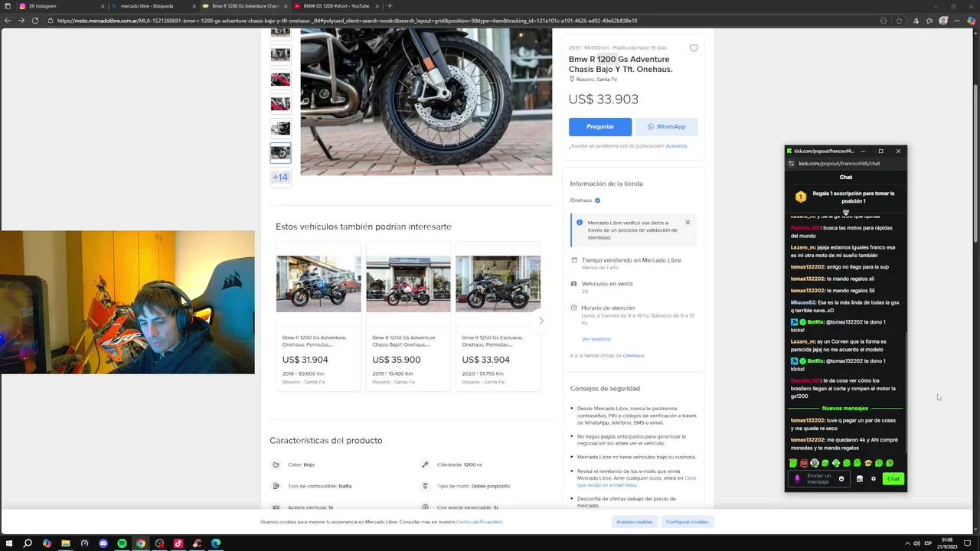980x551 pixels.
Task: Show the +14 more photos thumbnail
Action: coord(280,178)
